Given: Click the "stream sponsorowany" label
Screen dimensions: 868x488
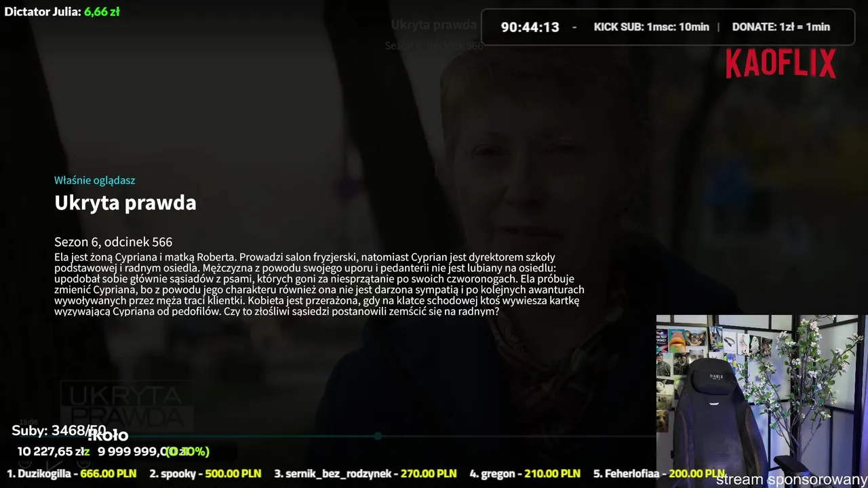Looking at the screenshot, I should point(791,480).
